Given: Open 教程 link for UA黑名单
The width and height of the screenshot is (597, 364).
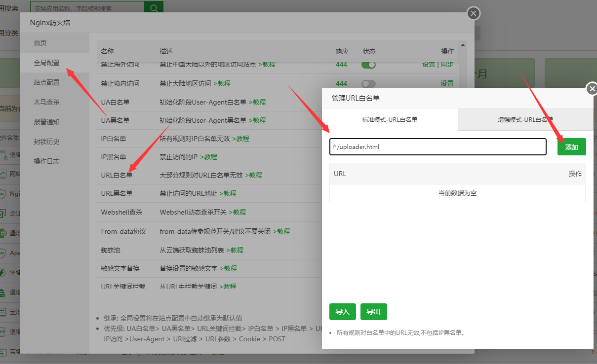Looking at the screenshot, I should (x=257, y=120).
